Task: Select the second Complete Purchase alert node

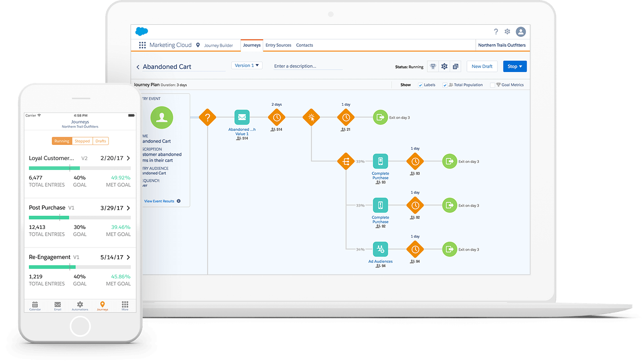Action: pyautogui.click(x=380, y=206)
